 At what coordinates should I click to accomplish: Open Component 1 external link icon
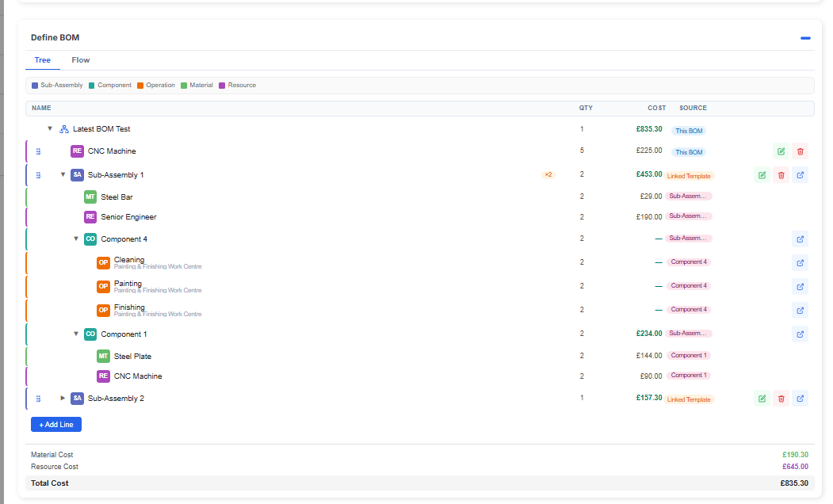click(x=800, y=334)
